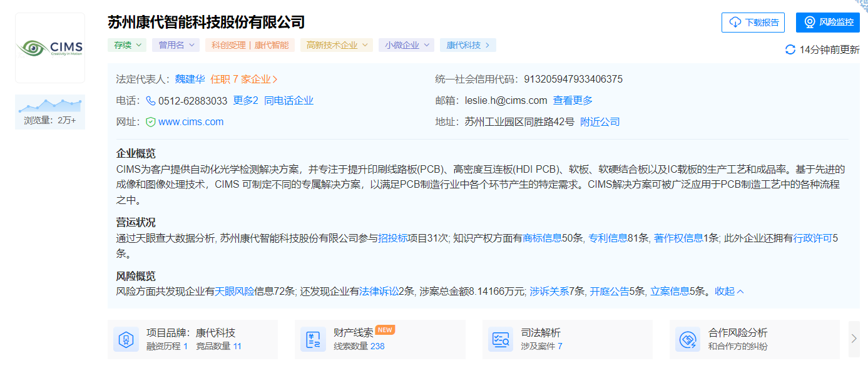Click the 司法解析 icon
Viewport: 868px width, 368px height.
click(x=501, y=340)
